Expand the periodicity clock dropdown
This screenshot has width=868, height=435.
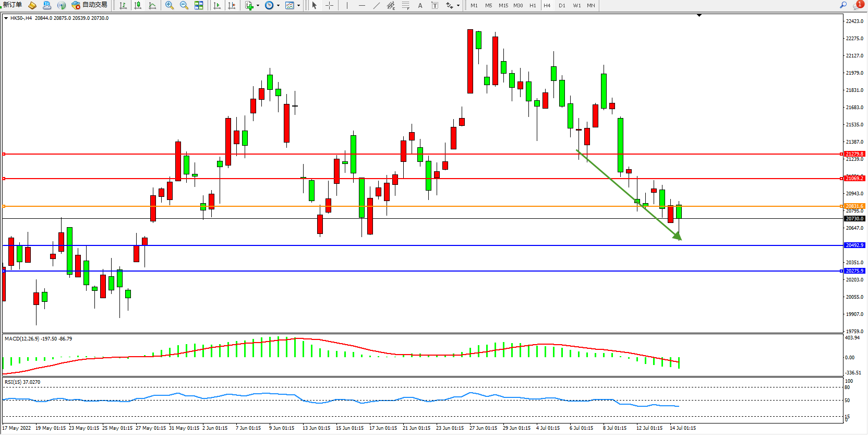pyautogui.click(x=278, y=6)
